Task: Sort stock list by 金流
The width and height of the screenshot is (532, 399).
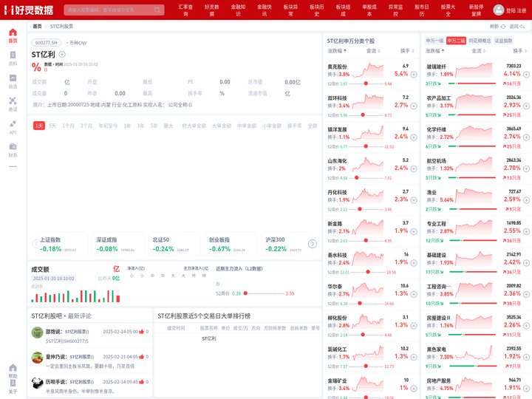Action: click(373, 51)
